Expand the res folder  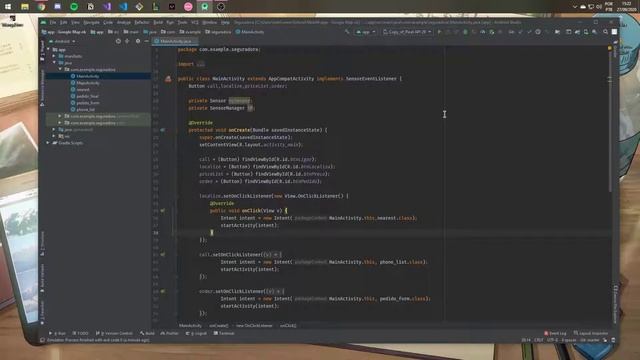point(54,136)
